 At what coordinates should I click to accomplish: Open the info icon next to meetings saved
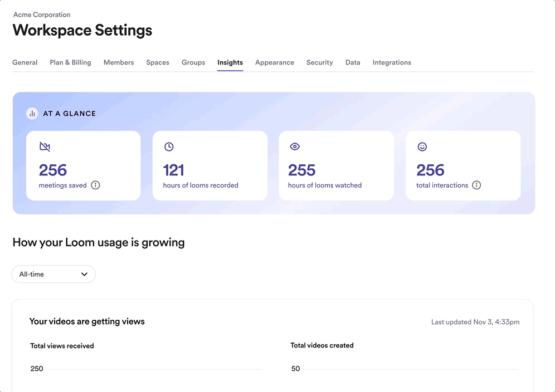point(95,185)
